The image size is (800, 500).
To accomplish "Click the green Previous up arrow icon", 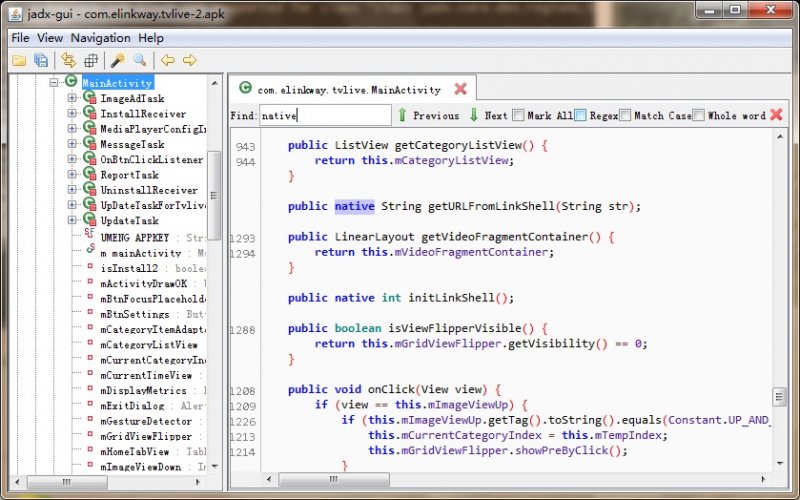I will [x=402, y=115].
